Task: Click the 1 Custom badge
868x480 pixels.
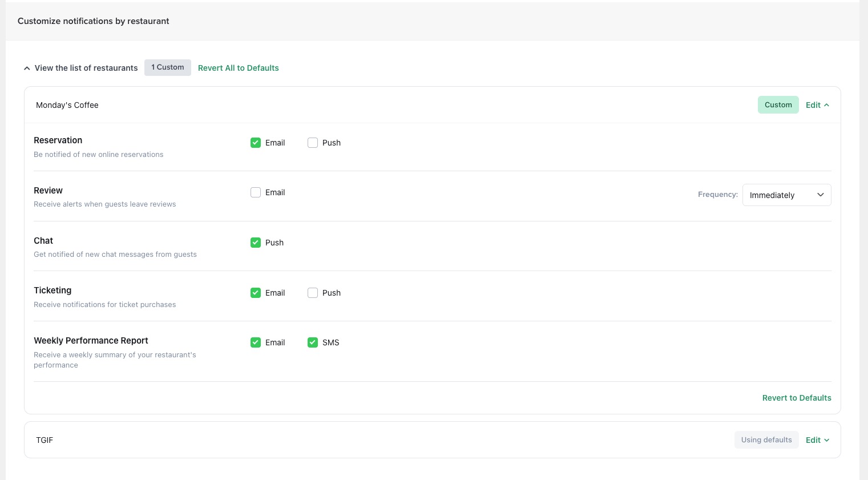Action: pos(167,67)
